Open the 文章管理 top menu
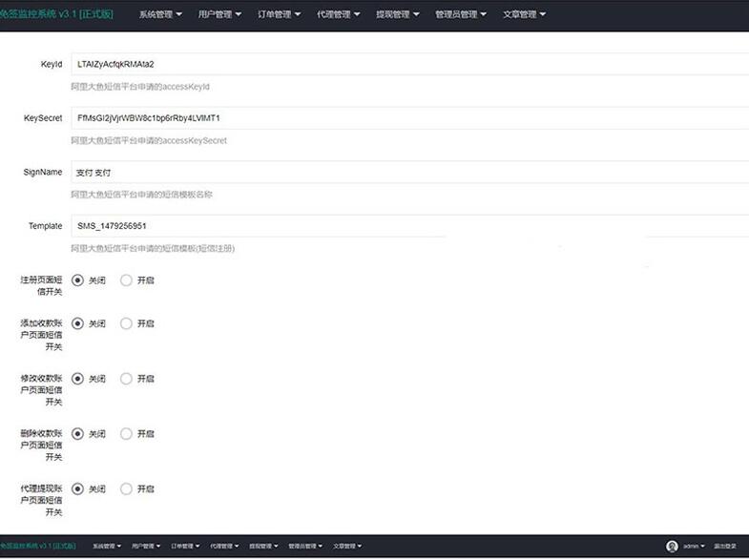Image resolution: width=749 pixels, height=560 pixels. coord(524,14)
